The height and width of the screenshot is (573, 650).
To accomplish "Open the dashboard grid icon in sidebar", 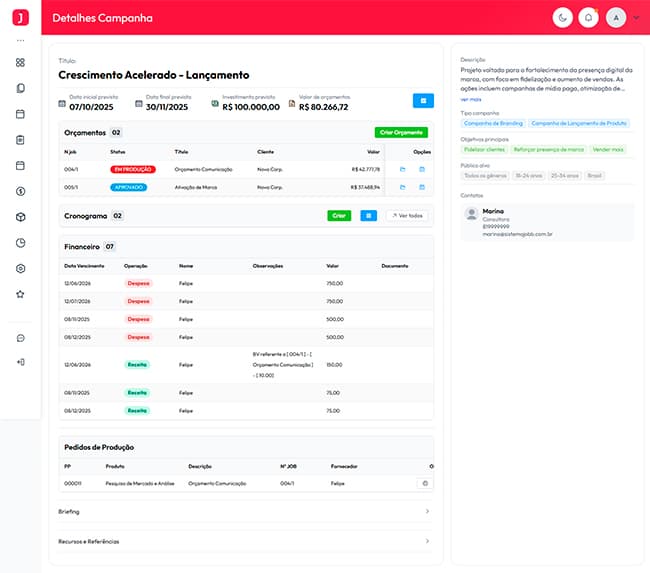I will 20,63.
